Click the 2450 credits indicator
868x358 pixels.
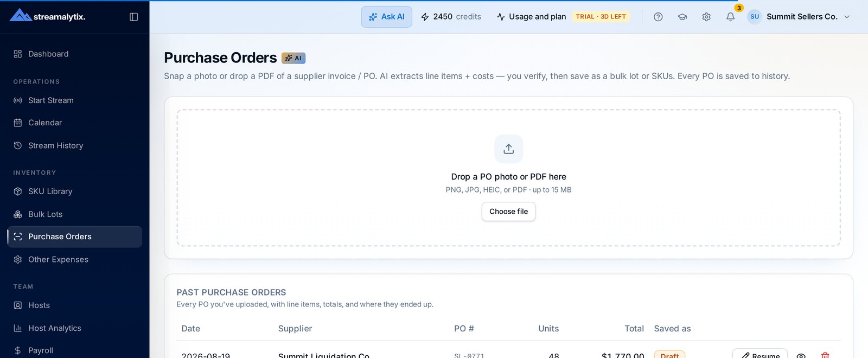(451, 17)
